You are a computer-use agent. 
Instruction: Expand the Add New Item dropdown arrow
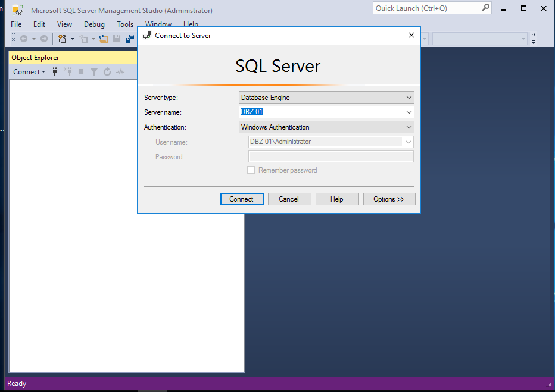click(93, 39)
